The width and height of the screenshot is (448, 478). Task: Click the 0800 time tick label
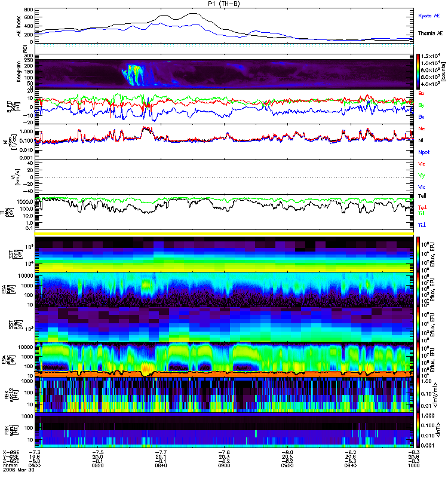(x=35, y=465)
